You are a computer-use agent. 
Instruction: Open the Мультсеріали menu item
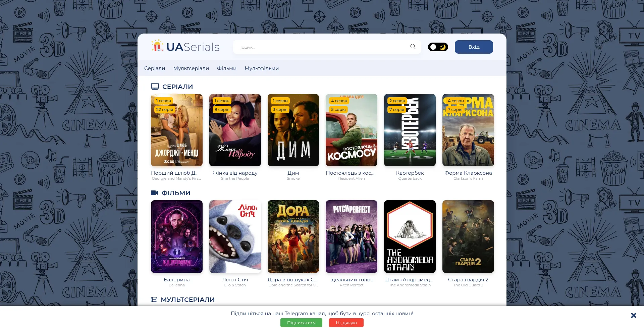pyautogui.click(x=191, y=68)
